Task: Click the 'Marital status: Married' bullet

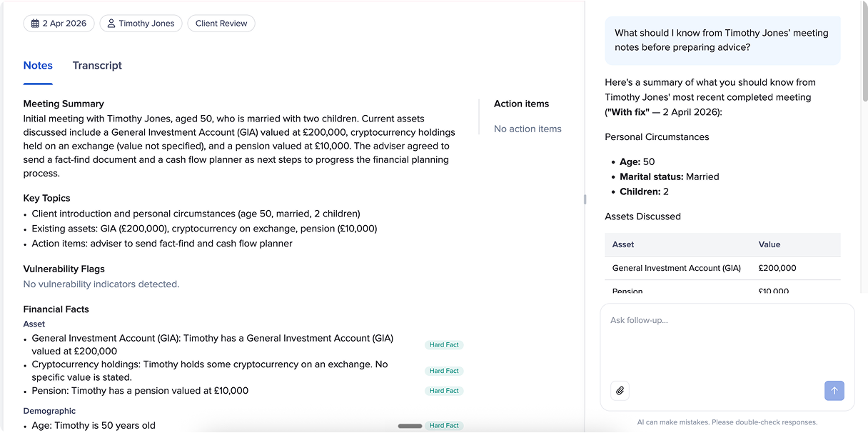Action: coord(670,176)
